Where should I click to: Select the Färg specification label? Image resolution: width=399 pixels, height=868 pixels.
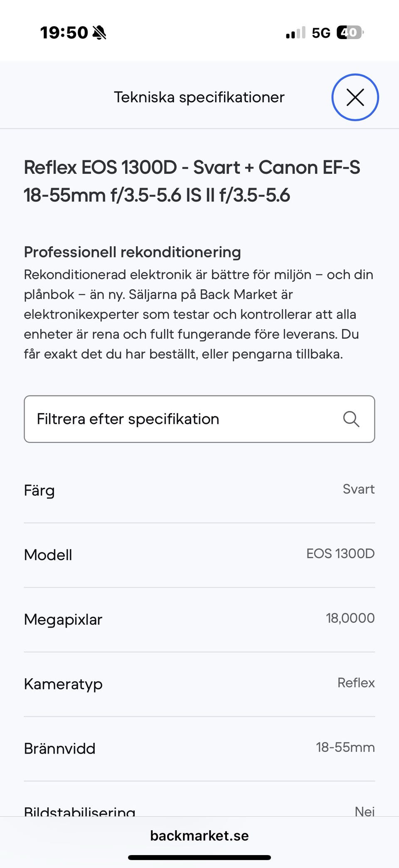[x=39, y=490]
